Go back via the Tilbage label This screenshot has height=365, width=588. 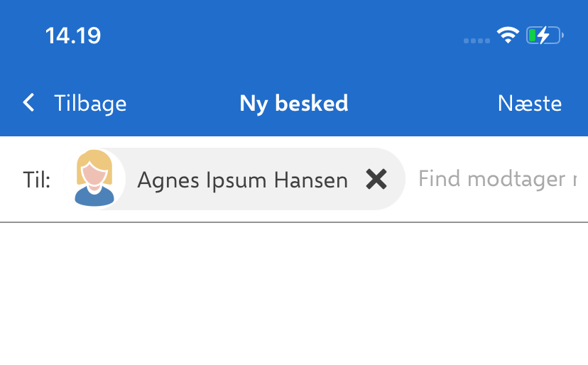pyautogui.click(x=90, y=104)
